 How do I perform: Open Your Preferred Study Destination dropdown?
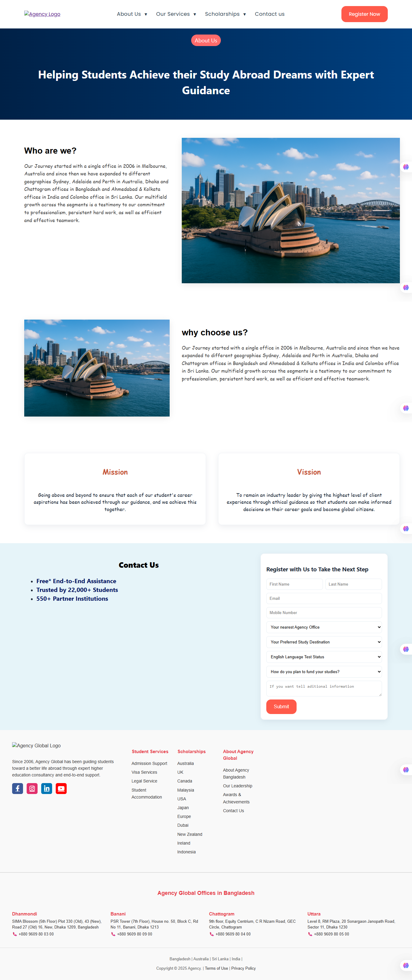(x=324, y=642)
